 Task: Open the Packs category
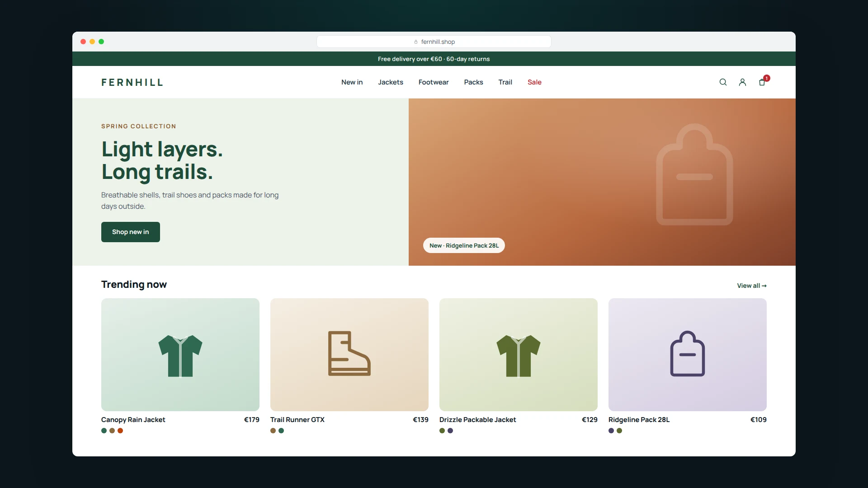pyautogui.click(x=473, y=82)
